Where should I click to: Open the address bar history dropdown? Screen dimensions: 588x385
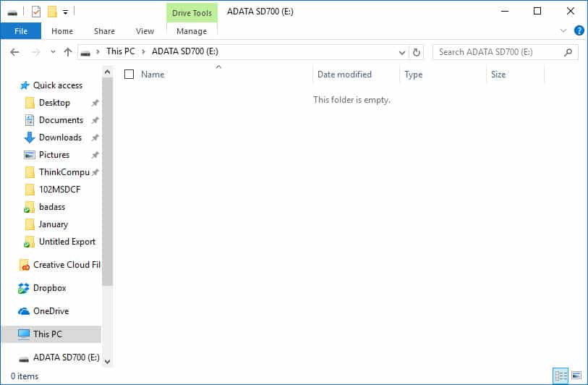click(402, 53)
